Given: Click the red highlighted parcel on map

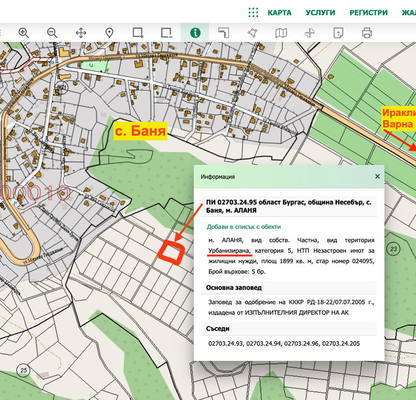Looking at the screenshot, I should [x=171, y=253].
